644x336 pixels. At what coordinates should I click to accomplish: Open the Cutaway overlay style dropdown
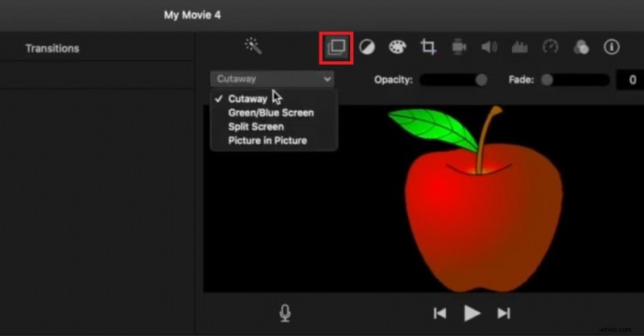[x=272, y=79]
